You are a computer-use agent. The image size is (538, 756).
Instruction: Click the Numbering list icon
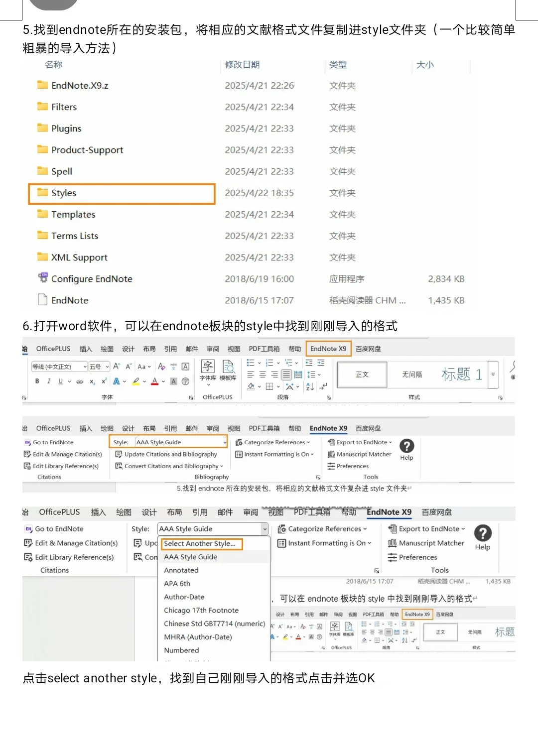[269, 363]
